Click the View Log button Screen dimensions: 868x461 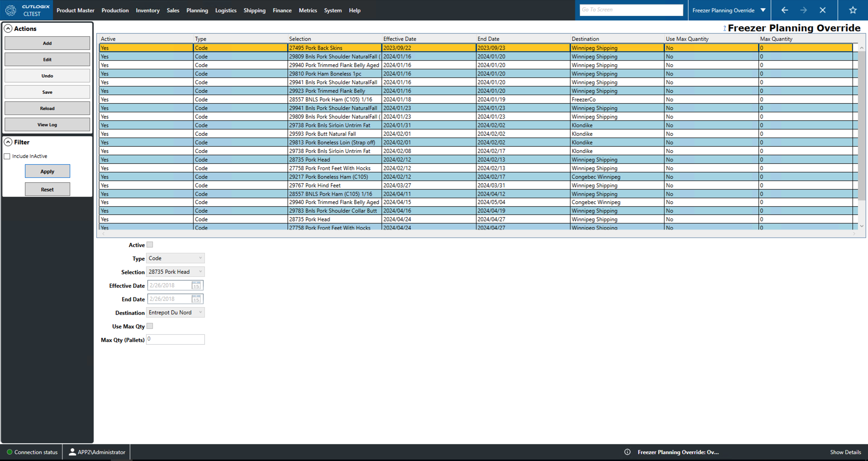click(47, 124)
